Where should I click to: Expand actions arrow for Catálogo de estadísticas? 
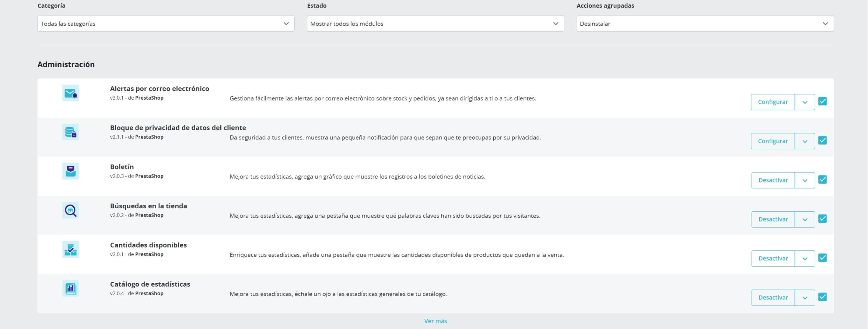point(805,298)
